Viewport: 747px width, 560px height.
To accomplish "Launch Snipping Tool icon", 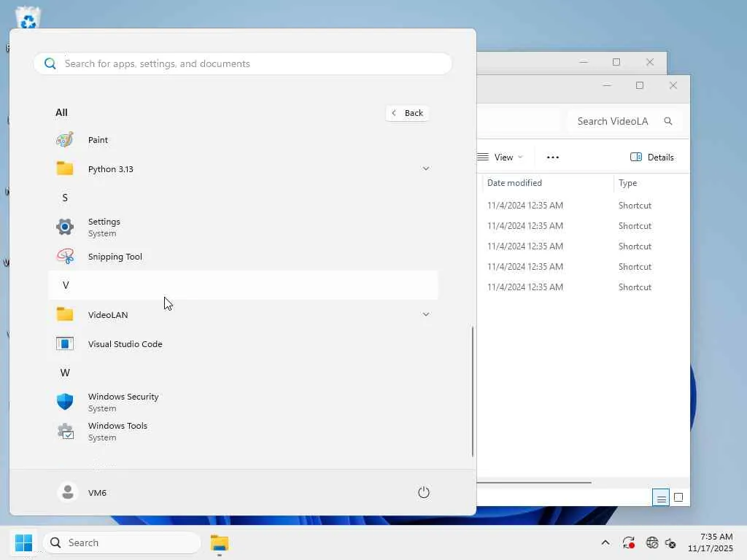I will click(65, 256).
